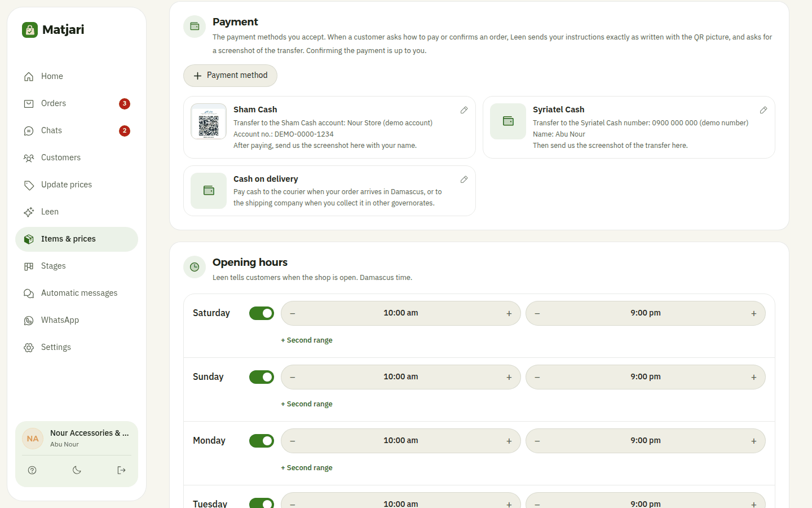This screenshot has height=508, width=812.
Task: Edit the Cash on delivery method
Action: 464,179
